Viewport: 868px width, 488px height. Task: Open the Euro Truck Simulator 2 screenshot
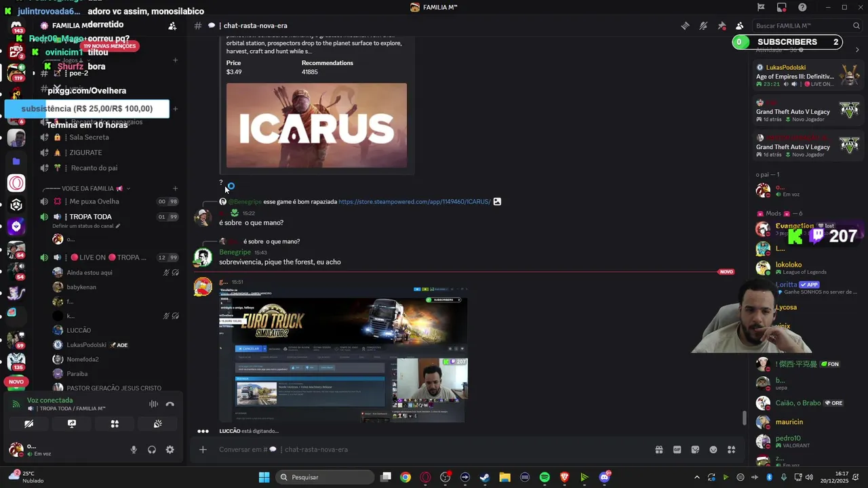(x=343, y=355)
